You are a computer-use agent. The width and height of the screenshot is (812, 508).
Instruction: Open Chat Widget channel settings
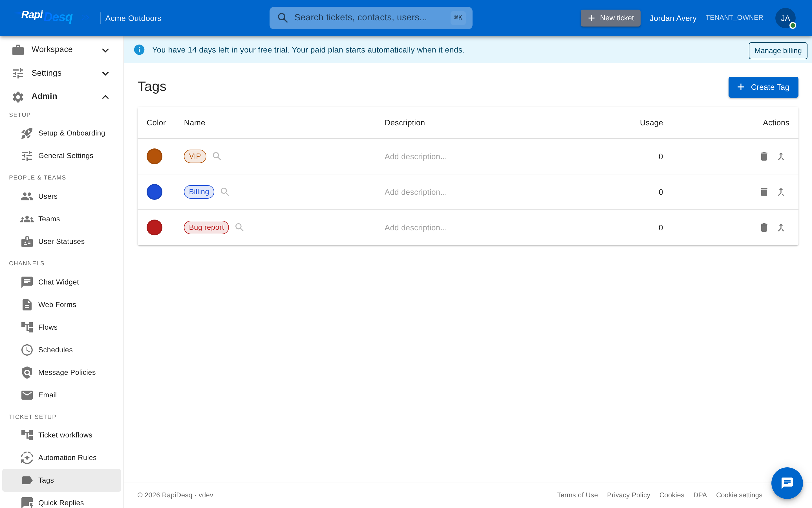click(x=62, y=282)
